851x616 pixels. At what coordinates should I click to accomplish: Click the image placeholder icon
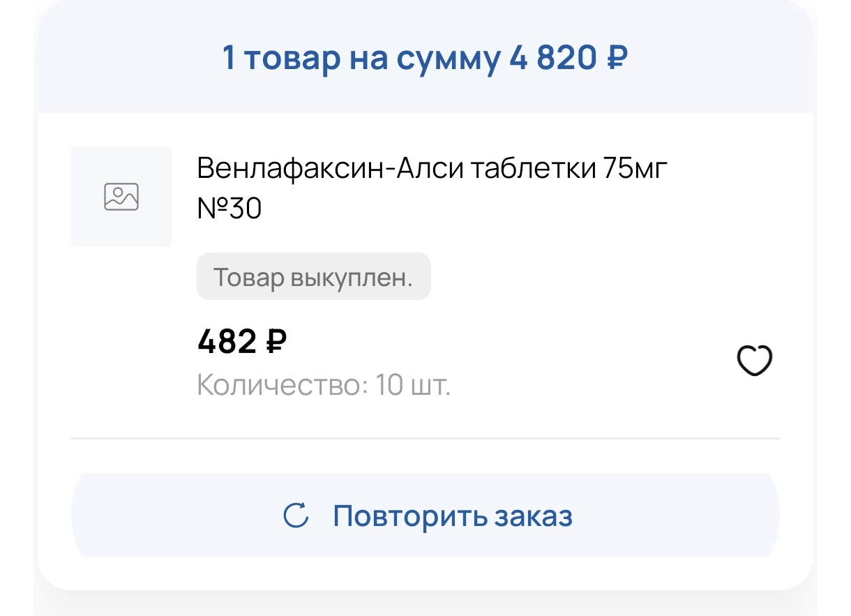pyautogui.click(x=121, y=197)
